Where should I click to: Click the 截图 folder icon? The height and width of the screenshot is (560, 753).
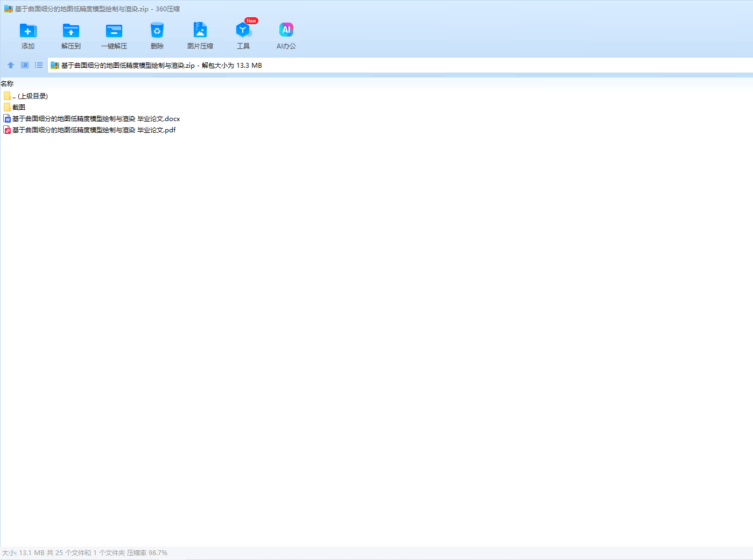(7, 107)
